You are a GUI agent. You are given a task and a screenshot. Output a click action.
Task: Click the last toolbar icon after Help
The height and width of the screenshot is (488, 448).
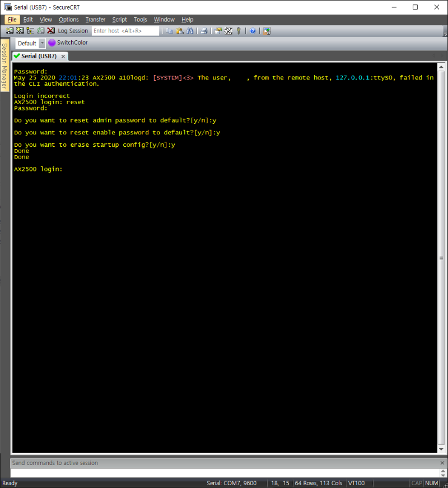pyautogui.click(x=267, y=31)
